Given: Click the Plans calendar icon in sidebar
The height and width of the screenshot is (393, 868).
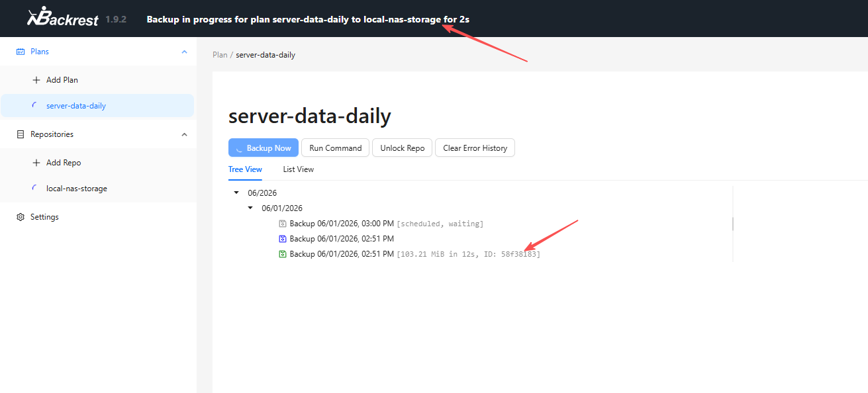Looking at the screenshot, I should pos(21,52).
